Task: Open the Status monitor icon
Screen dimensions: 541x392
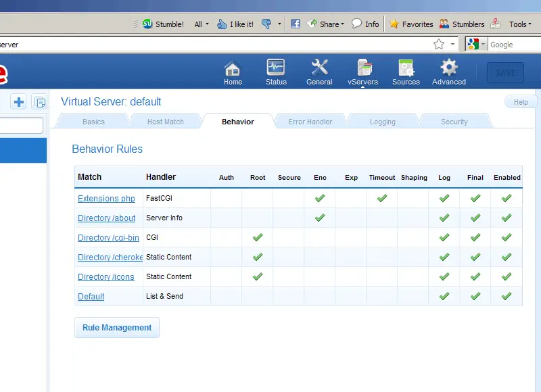Action: coord(276,67)
